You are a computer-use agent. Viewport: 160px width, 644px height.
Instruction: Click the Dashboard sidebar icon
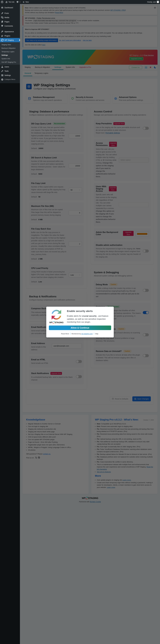pos(2,7)
